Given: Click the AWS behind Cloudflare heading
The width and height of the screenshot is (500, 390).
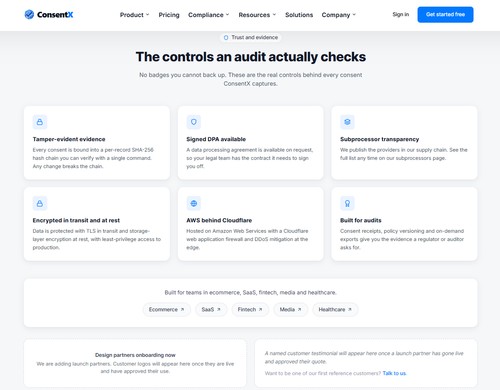Looking at the screenshot, I should click(219, 220).
